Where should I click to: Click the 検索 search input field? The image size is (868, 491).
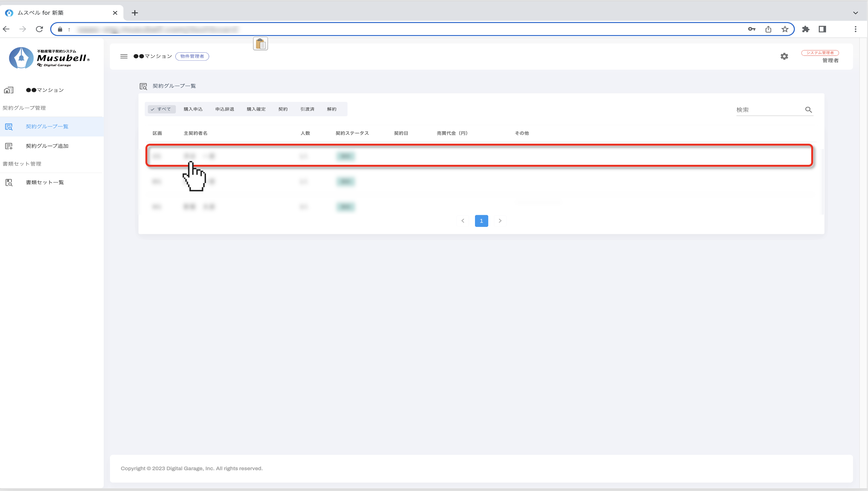pyautogui.click(x=768, y=110)
